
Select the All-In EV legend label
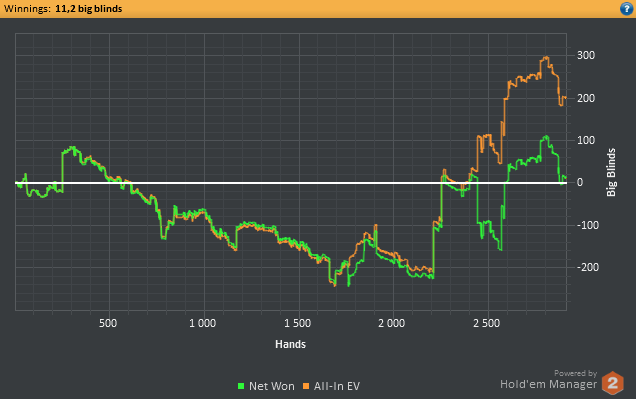[337, 386]
